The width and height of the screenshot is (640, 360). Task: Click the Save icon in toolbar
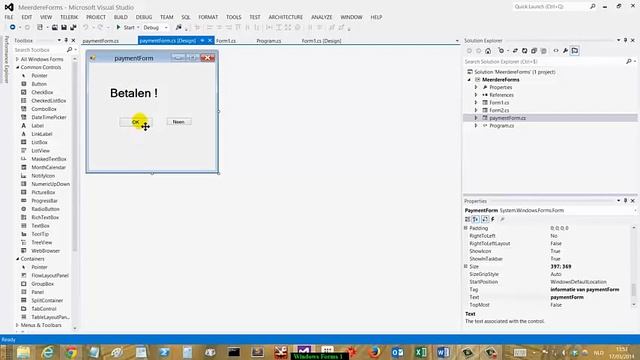tap(64, 27)
